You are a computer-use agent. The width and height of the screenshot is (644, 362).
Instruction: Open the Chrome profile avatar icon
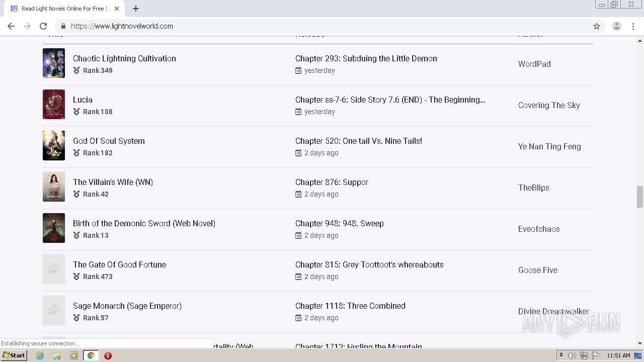[x=616, y=26]
